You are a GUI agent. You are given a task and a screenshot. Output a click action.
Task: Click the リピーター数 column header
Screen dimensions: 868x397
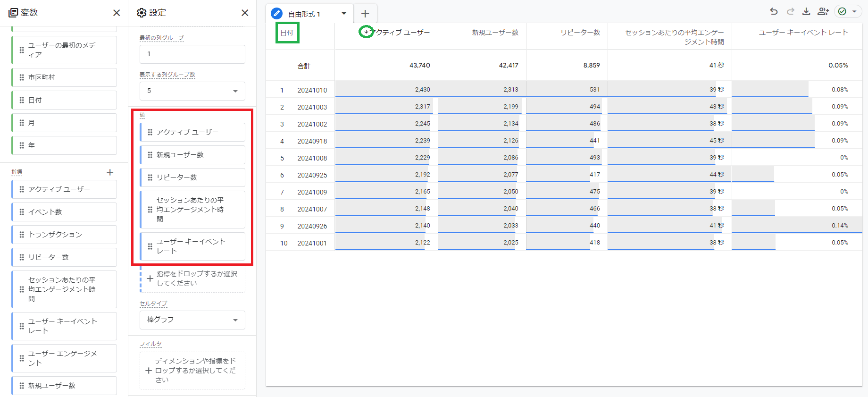(x=580, y=33)
